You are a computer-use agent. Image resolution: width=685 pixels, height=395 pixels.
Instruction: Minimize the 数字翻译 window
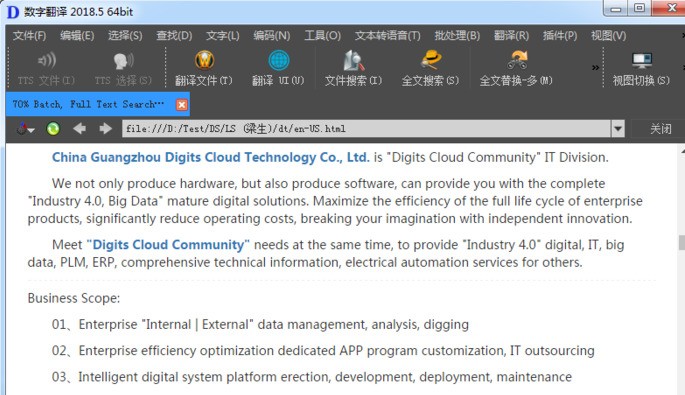coord(616,8)
